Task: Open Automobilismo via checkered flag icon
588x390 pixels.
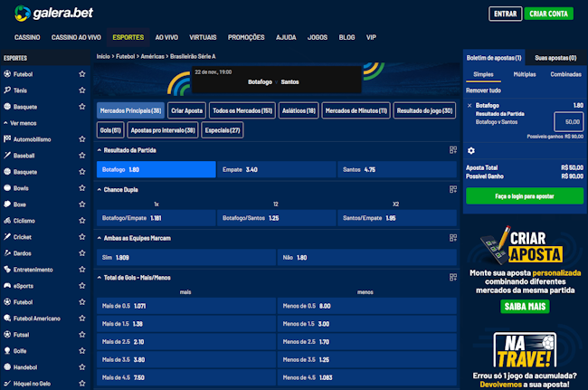Action: [7, 138]
